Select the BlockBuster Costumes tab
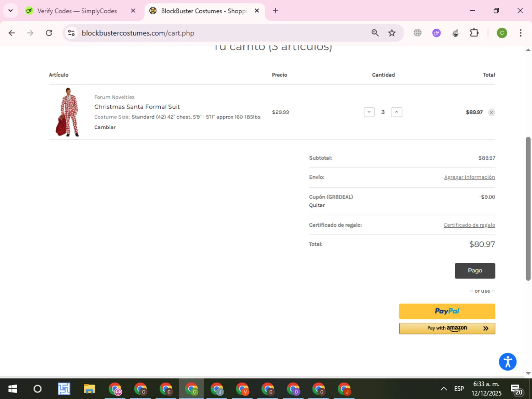This screenshot has height=399, width=532. point(204,11)
